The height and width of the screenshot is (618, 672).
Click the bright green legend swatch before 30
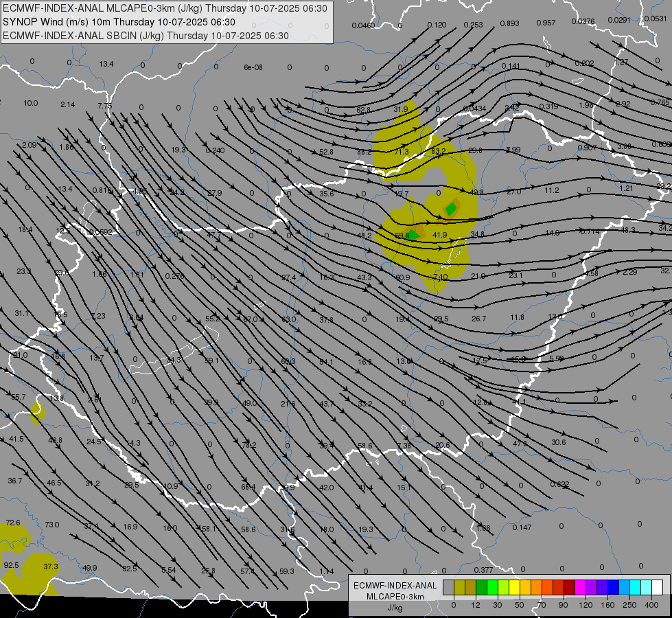tap(492, 588)
